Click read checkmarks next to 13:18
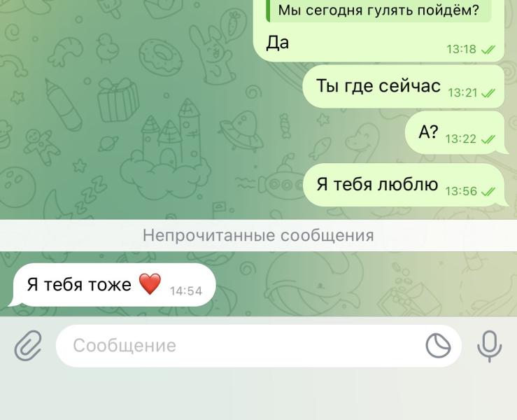Screen dimensions: 517x420 [488, 50]
